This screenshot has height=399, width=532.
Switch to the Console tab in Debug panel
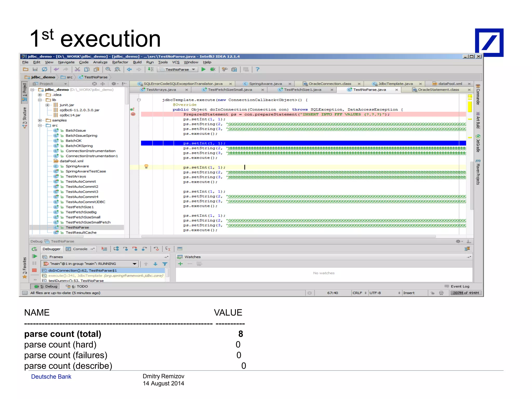coord(80,249)
